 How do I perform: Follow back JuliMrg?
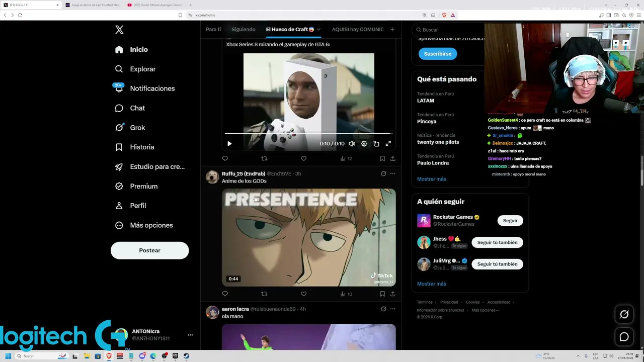tap(497, 264)
